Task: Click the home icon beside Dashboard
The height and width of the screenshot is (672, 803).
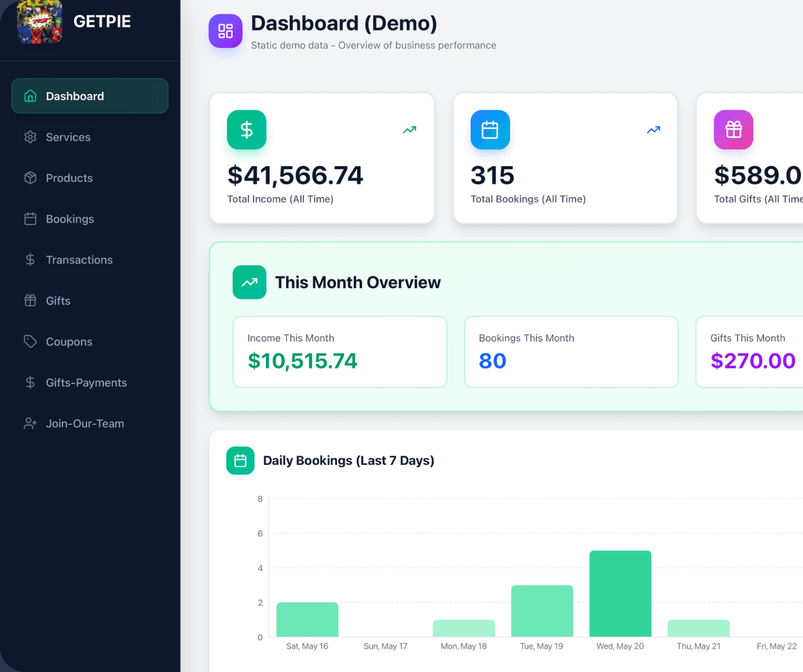Action: pyautogui.click(x=30, y=96)
